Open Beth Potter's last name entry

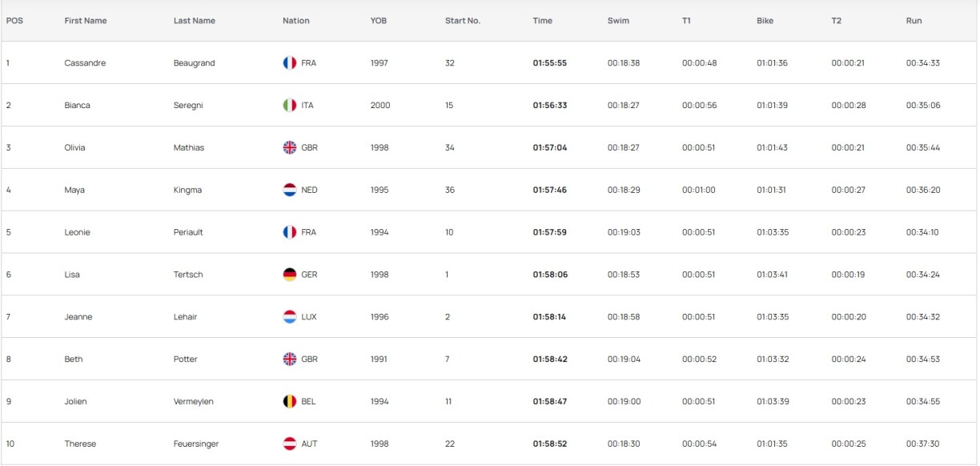(x=185, y=360)
